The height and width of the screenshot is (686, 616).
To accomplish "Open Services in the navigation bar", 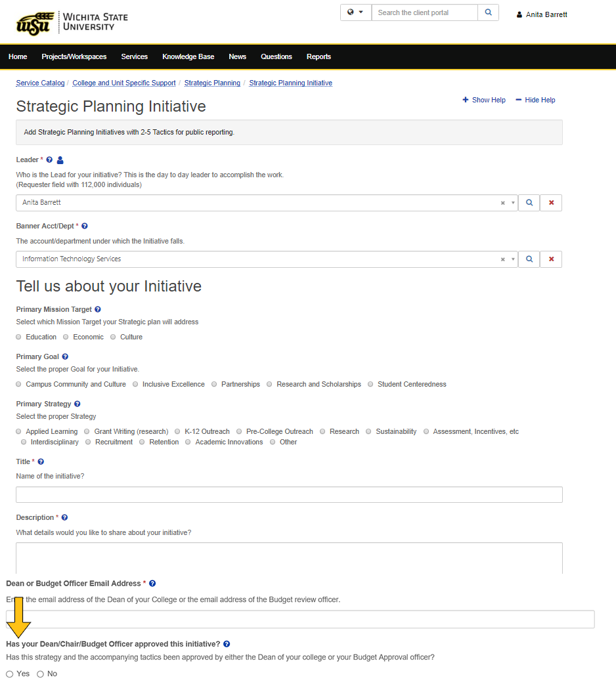I will (x=135, y=56).
